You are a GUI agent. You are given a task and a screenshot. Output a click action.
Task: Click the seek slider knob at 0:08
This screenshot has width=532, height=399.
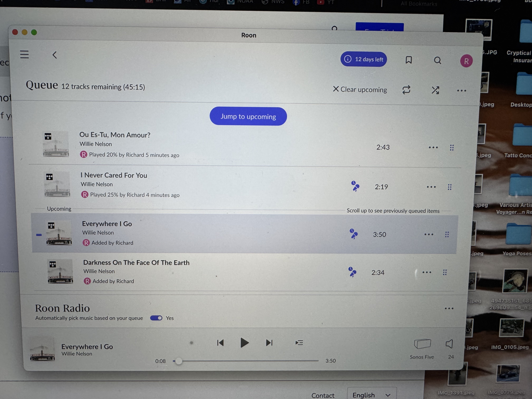179,361
